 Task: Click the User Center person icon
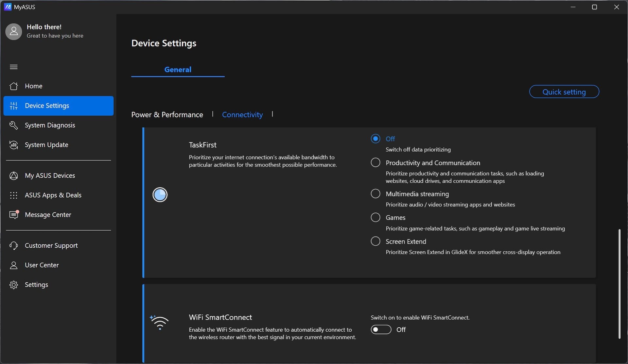(14, 265)
